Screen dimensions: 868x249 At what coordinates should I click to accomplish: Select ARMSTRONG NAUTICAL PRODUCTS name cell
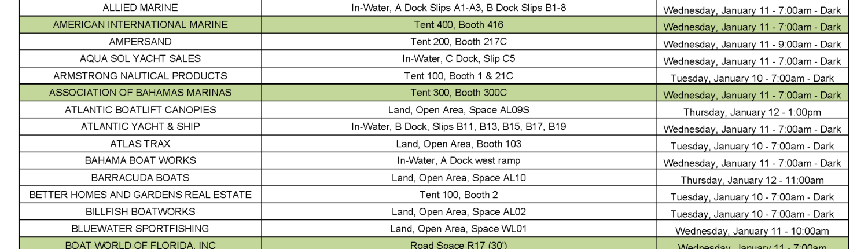pyautogui.click(x=140, y=76)
